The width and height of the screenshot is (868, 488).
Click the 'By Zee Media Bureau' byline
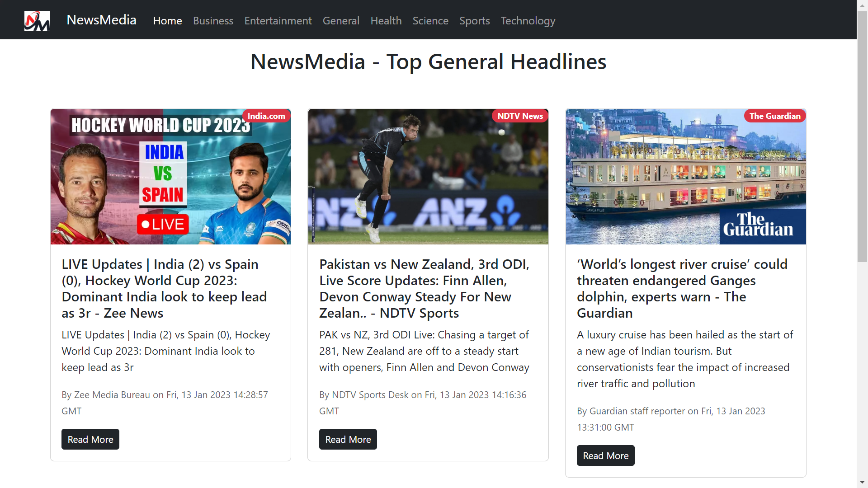pos(165,403)
